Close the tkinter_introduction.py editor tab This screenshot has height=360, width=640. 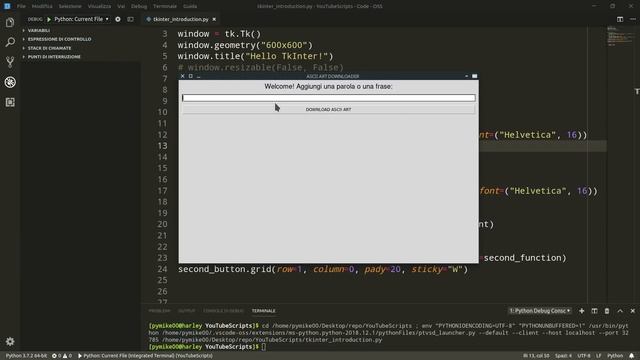pos(214,19)
